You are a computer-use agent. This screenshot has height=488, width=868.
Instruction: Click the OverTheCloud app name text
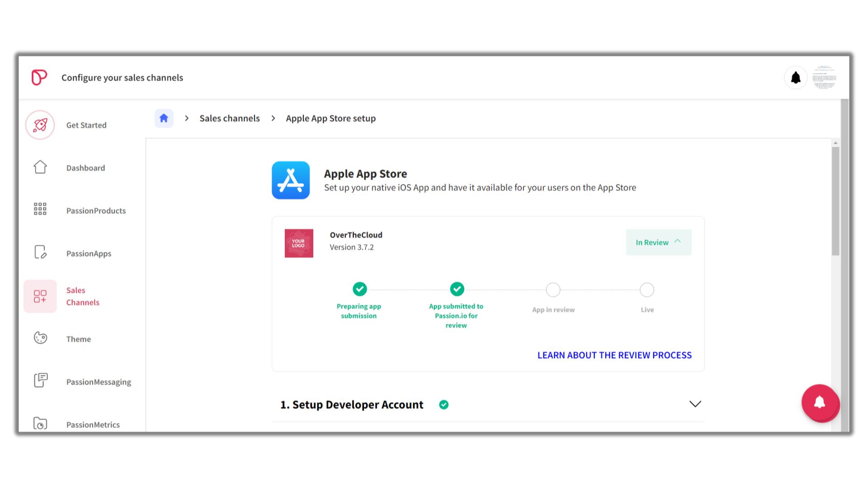tap(356, 235)
